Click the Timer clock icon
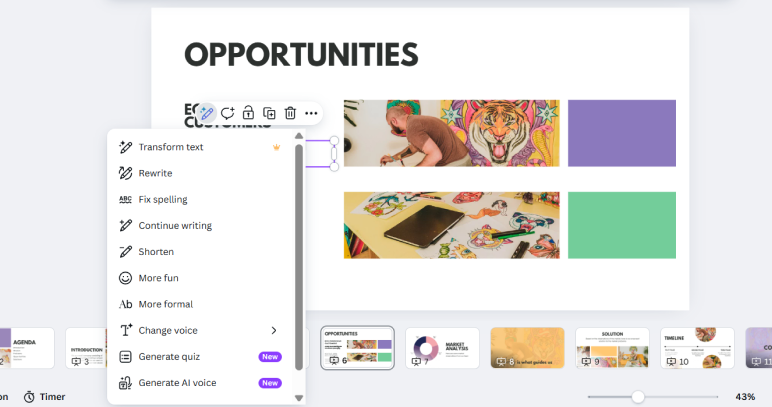This screenshot has height=407, width=772. coord(29,397)
